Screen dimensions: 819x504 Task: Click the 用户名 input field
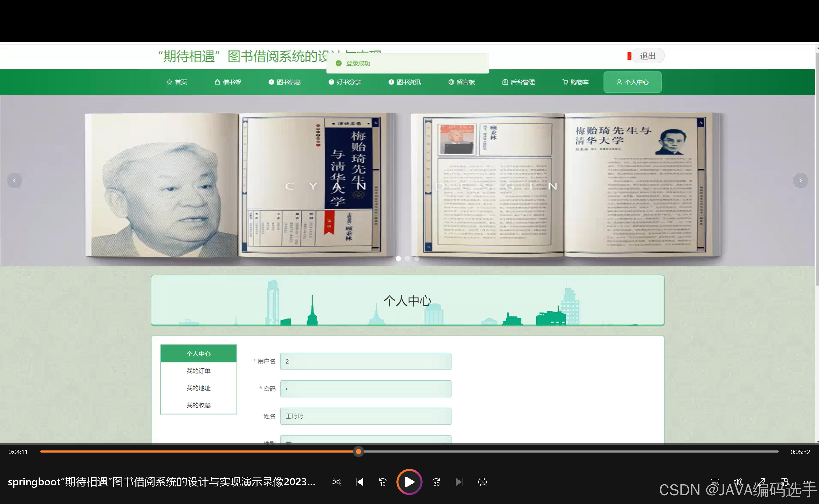(366, 361)
